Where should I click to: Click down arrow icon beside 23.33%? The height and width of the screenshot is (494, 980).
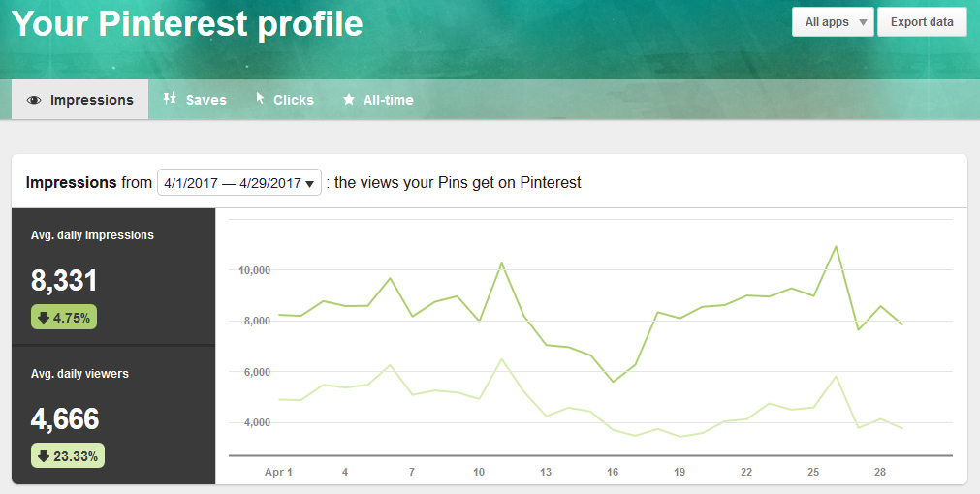pyautogui.click(x=44, y=455)
